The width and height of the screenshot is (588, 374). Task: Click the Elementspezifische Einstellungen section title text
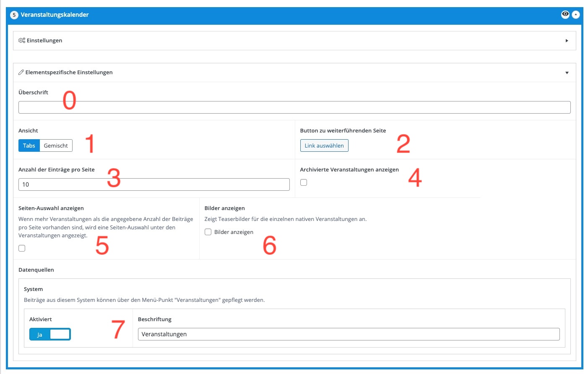(69, 73)
